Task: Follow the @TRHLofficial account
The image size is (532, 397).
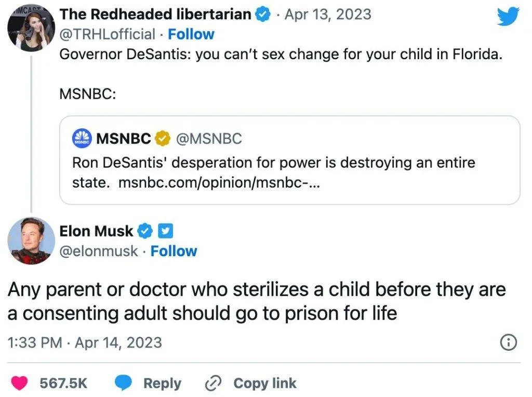Action: [191, 34]
